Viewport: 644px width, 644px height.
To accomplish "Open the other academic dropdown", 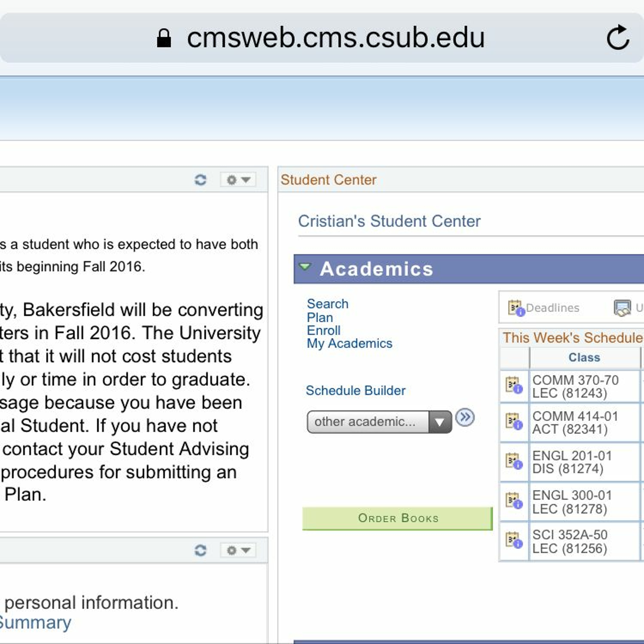I will 379,422.
